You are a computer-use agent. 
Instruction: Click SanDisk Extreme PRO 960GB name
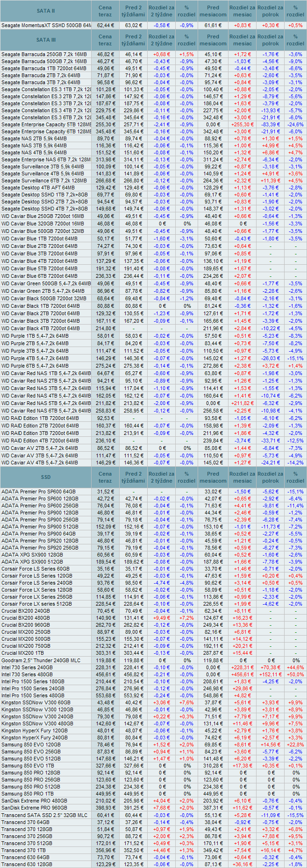pyautogui.click(x=34, y=808)
